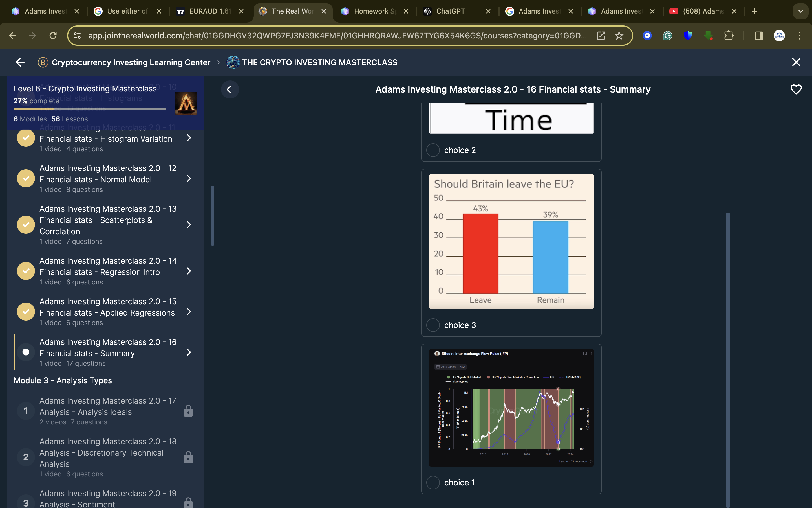Open the Grammarly extension icon

click(x=667, y=36)
